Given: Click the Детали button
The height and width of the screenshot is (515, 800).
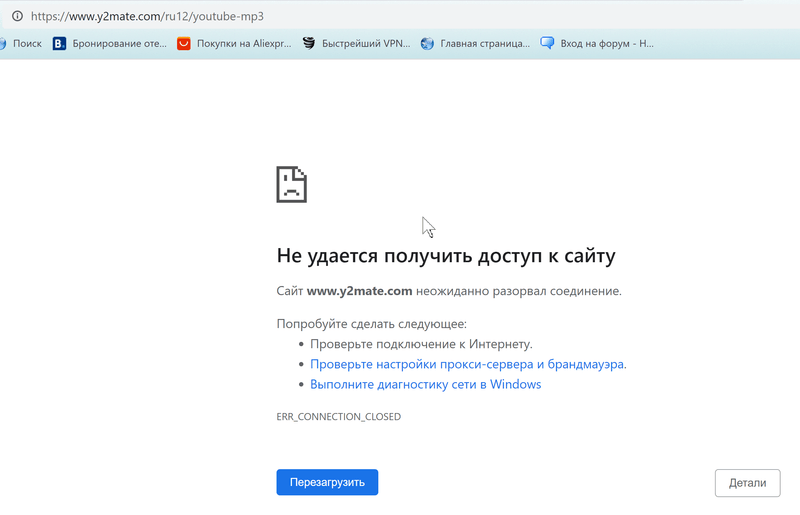Looking at the screenshot, I should (x=747, y=483).
